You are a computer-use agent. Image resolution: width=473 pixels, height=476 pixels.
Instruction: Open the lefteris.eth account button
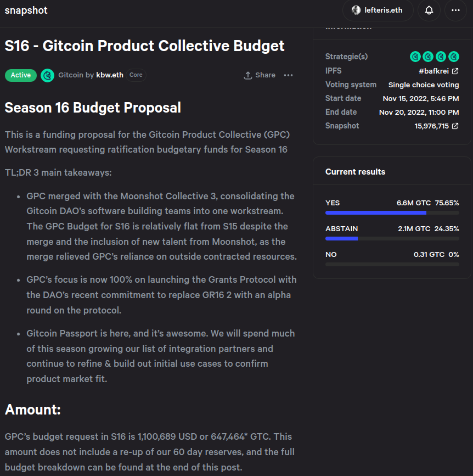(x=378, y=10)
